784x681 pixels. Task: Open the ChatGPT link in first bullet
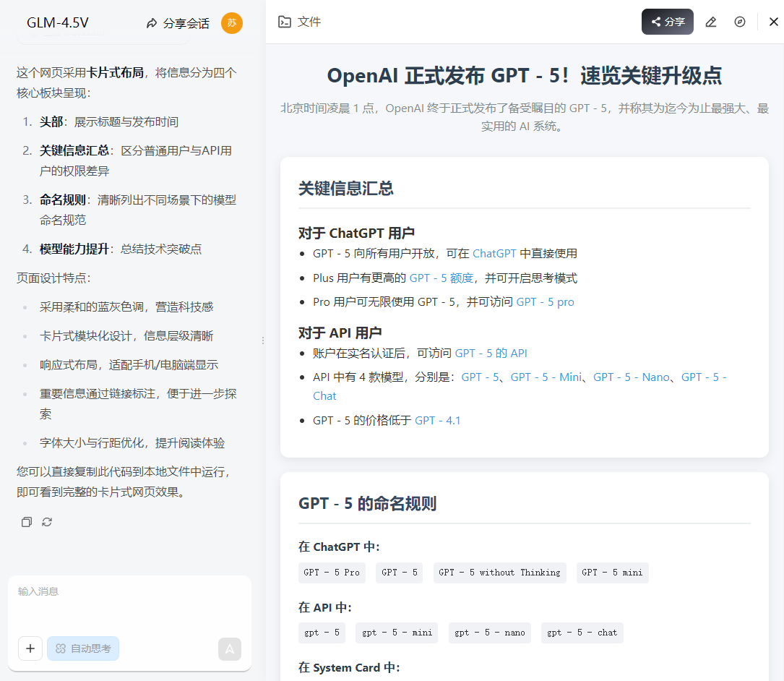pos(494,254)
